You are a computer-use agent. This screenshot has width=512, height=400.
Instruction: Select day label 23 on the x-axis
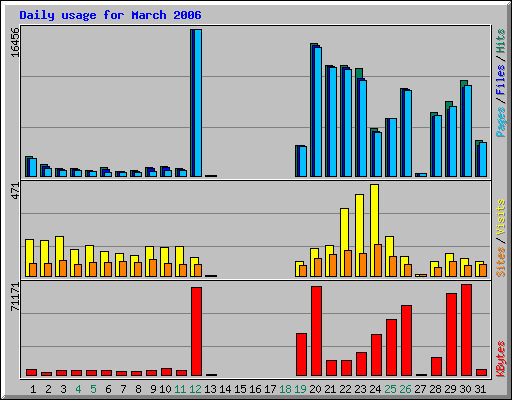pyautogui.click(x=360, y=389)
